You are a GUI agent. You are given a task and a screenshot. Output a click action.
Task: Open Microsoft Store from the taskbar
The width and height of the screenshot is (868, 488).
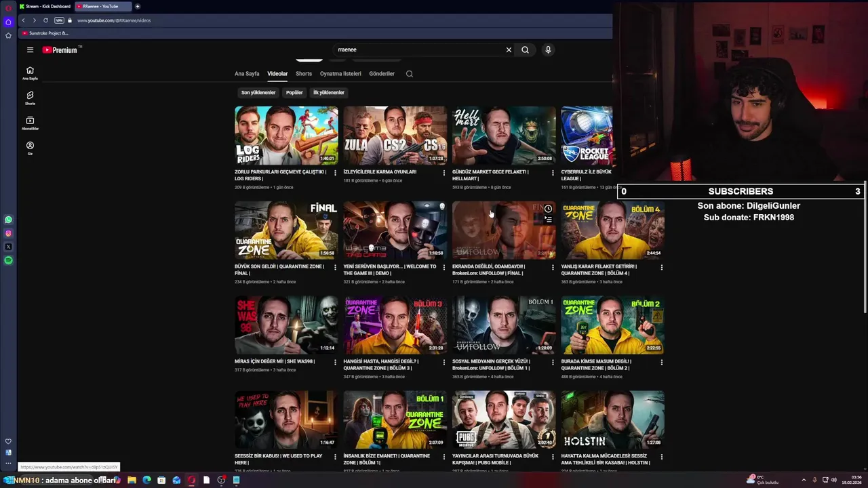point(161,480)
